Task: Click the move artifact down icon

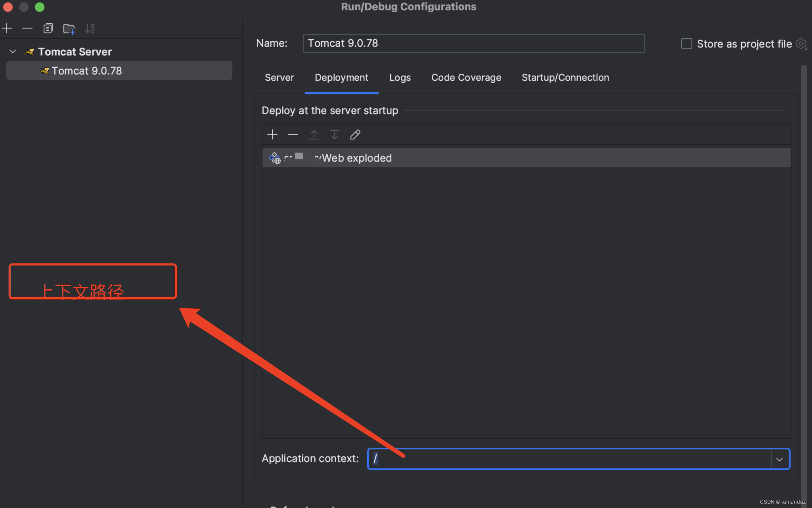Action: [x=333, y=134]
